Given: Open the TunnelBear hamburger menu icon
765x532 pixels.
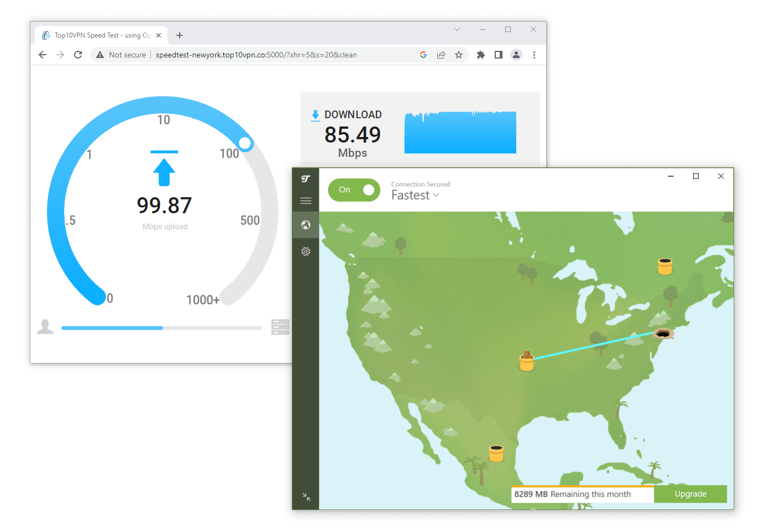Looking at the screenshot, I should [306, 201].
